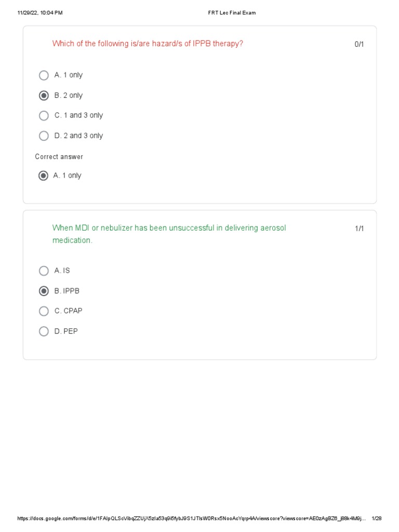This screenshot has height=532, width=399.
Task: Select the 'B. 2 only' radio button
Action: click(44, 96)
